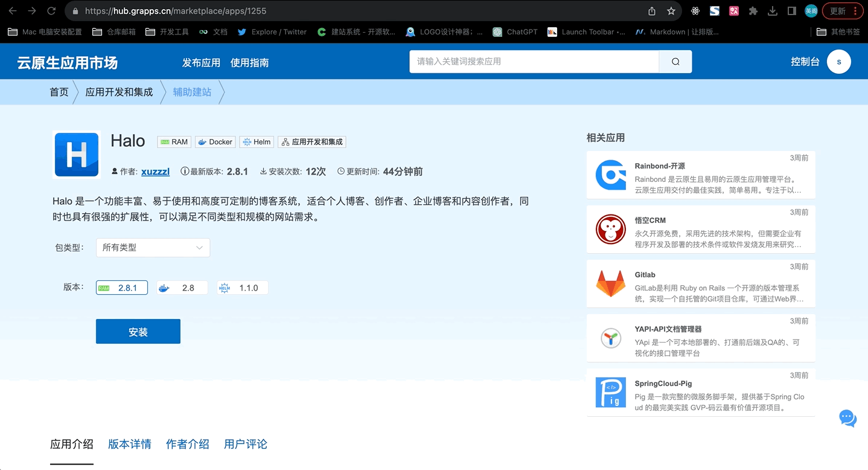Open the 仓库邮箱 bookmark folder
The width and height of the screenshot is (868, 470).
coord(114,32)
